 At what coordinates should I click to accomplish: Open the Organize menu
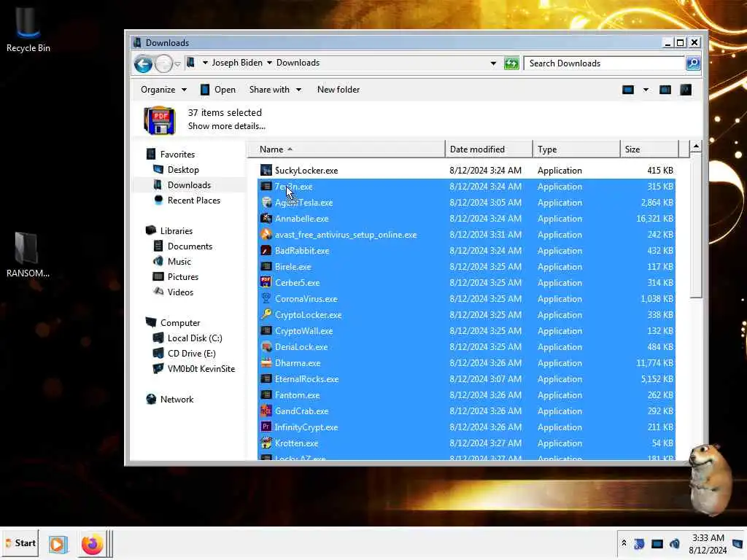pyautogui.click(x=163, y=90)
